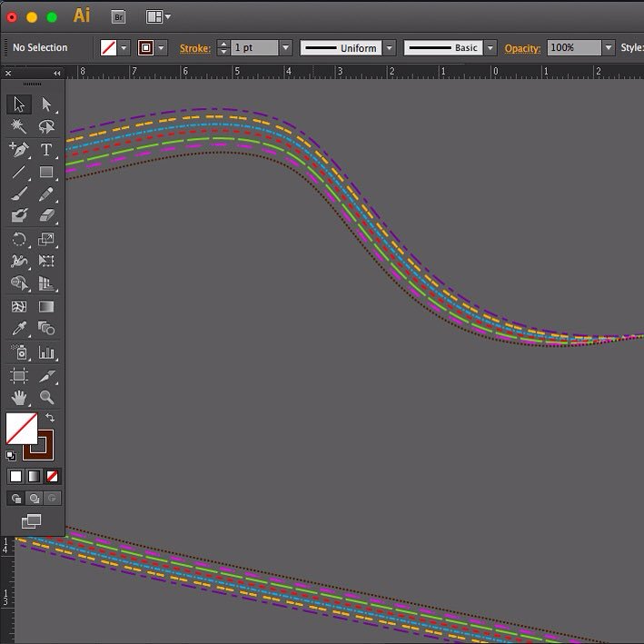Select the Mesh tool

click(x=19, y=306)
